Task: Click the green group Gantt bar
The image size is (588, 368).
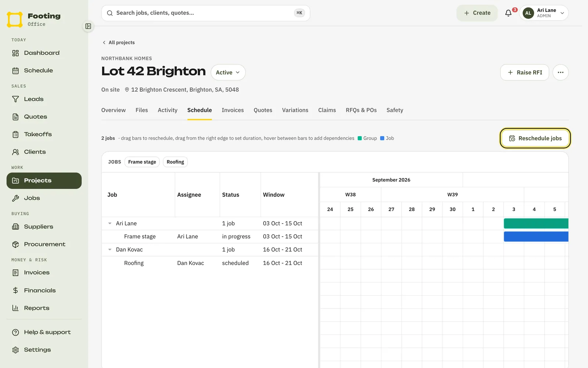Action: point(536,223)
